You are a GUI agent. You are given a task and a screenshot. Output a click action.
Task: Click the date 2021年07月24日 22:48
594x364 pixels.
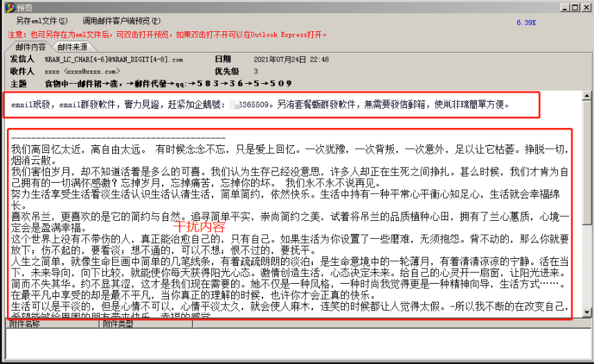pyautogui.click(x=291, y=60)
